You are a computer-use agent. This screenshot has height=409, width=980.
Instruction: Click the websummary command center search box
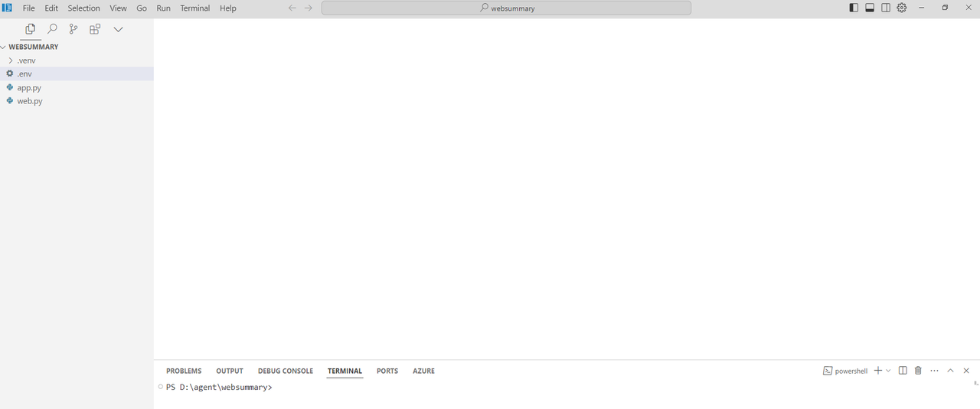[506, 8]
